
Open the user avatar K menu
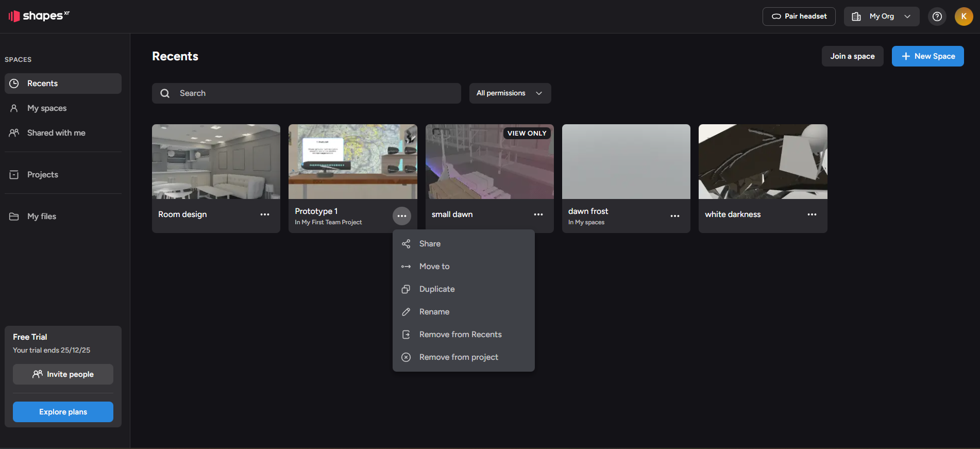pos(964,16)
